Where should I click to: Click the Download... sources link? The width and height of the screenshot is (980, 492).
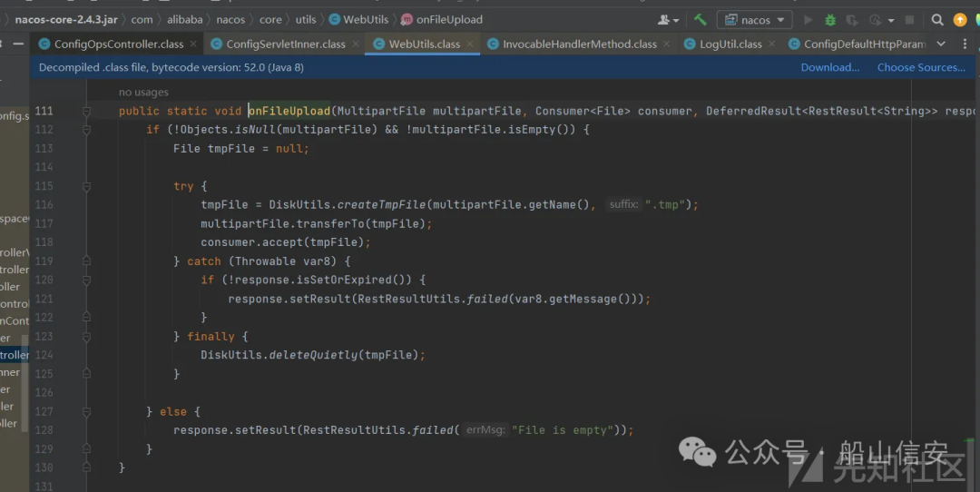coord(830,67)
